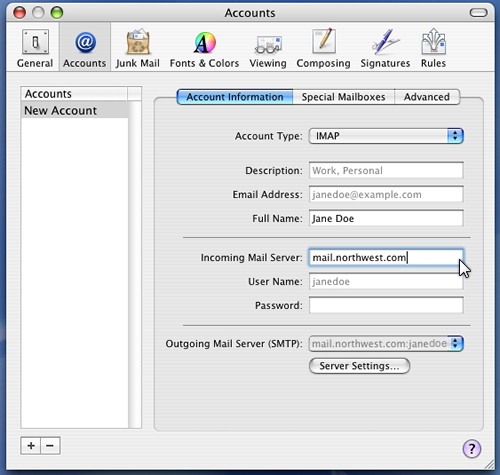
Task: Open the Rules preferences pane
Action: click(x=433, y=48)
